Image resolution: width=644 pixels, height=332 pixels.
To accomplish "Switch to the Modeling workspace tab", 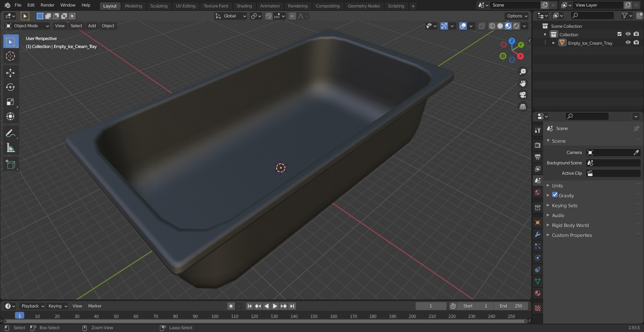I will (x=133, y=6).
